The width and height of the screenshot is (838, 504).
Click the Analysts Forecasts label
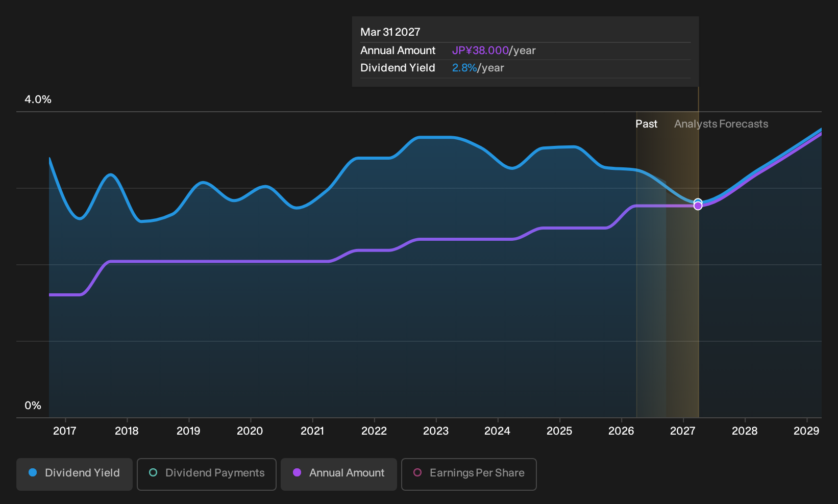click(x=721, y=124)
